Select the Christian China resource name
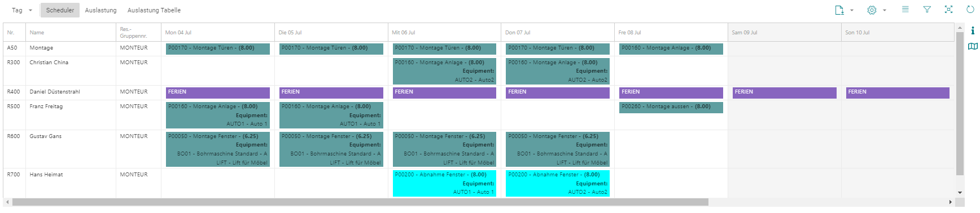The image size is (980, 213). [49, 63]
